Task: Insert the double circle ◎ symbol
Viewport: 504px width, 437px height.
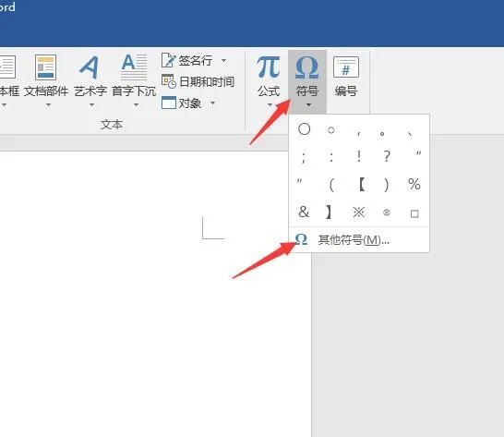Action: pyautogui.click(x=387, y=212)
